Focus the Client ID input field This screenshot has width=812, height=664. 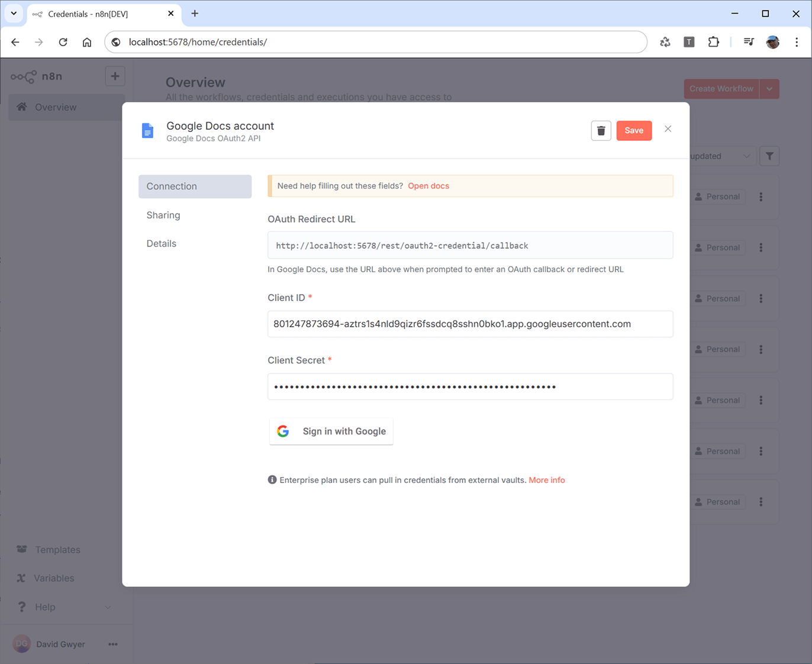click(470, 324)
